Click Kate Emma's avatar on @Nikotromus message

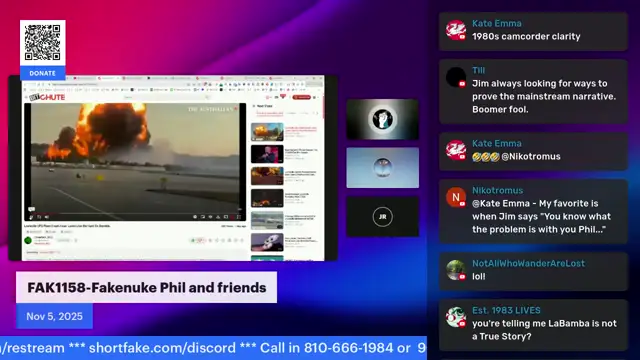tap(456, 150)
